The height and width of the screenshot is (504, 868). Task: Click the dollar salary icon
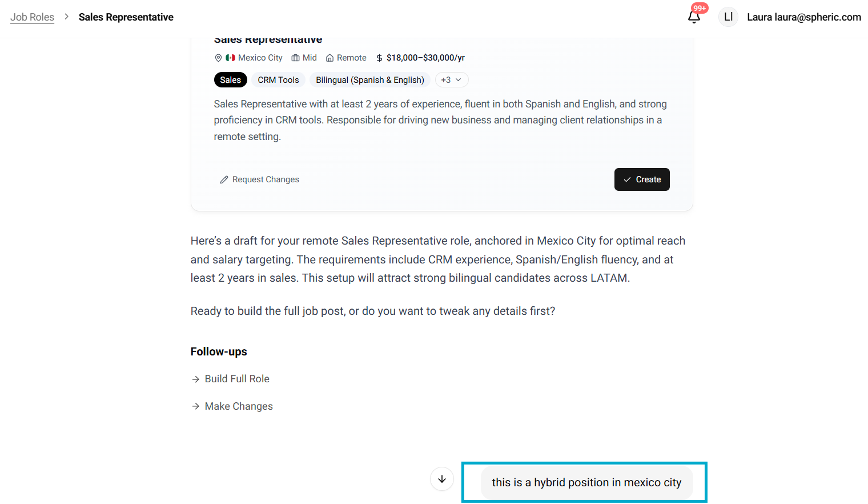tap(379, 58)
